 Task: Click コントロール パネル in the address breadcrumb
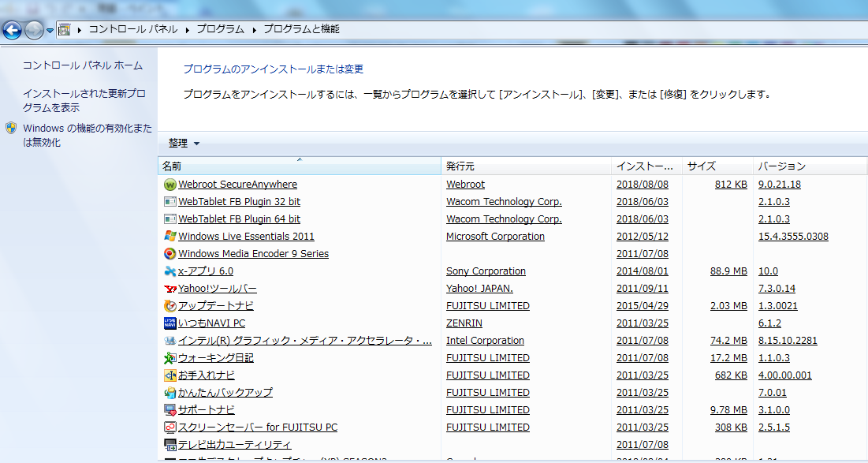133,29
